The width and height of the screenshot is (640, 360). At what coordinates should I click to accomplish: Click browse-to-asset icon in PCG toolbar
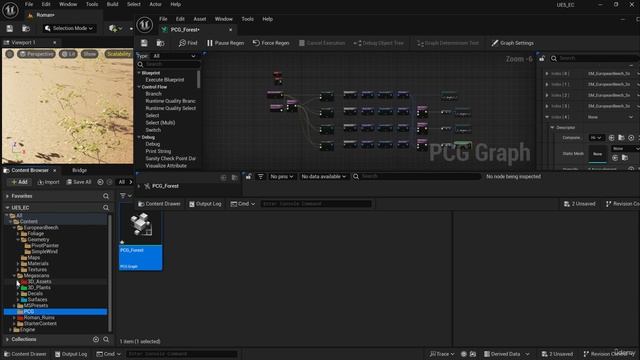pyautogui.click(x=160, y=43)
